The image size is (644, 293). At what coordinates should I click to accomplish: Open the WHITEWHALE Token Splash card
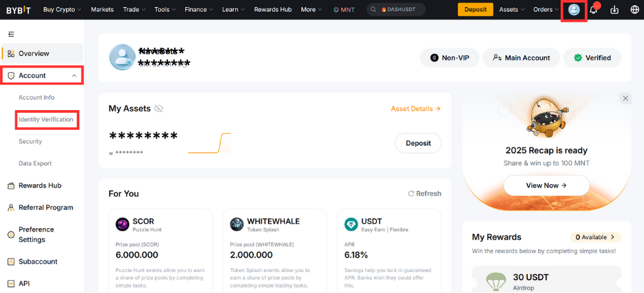[x=275, y=250]
